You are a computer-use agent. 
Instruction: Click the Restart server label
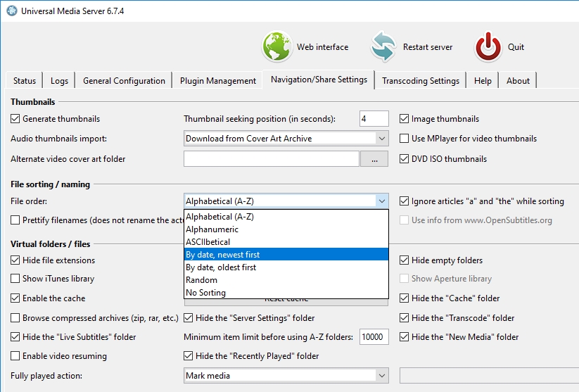point(427,47)
